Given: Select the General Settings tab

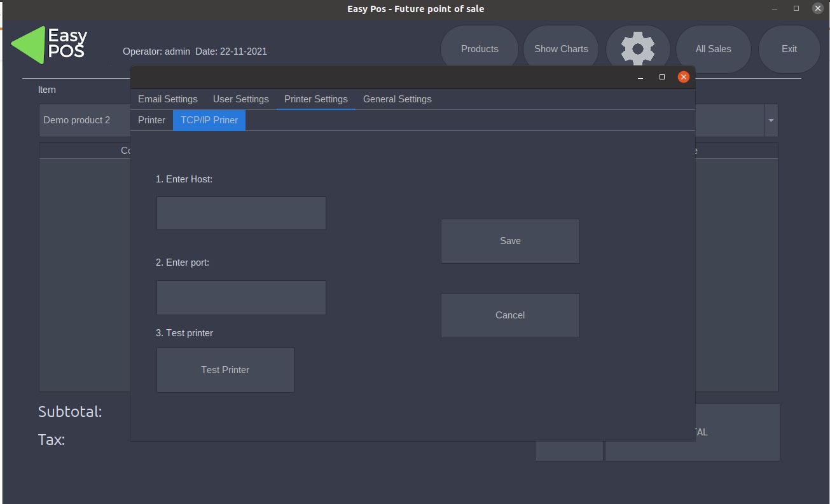Looking at the screenshot, I should 397,99.
